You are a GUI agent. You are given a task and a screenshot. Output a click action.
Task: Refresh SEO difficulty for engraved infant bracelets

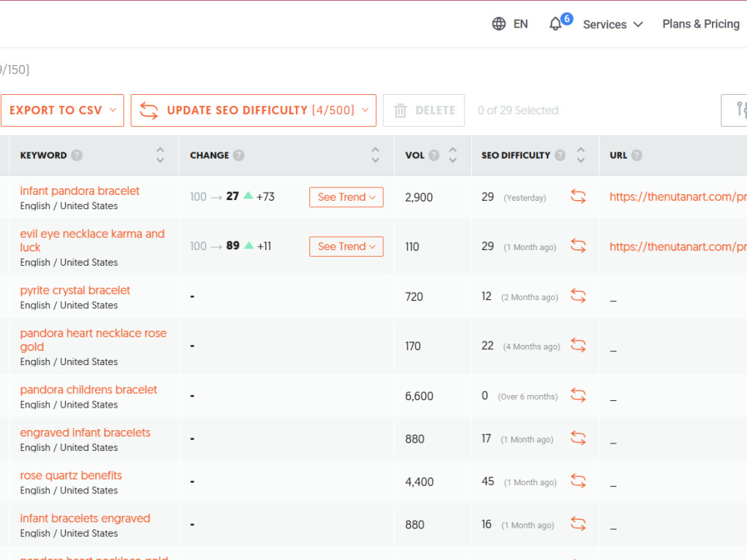click(x=578, y=438)
